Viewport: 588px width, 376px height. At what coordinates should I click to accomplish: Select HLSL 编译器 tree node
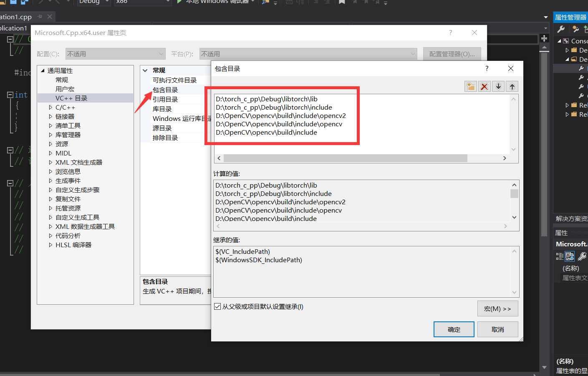coord(73,245)
